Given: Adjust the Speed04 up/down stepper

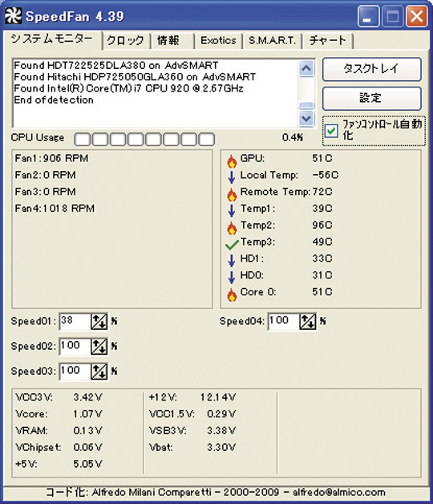Looking at the screenshot, I should (x=308, y=321).
